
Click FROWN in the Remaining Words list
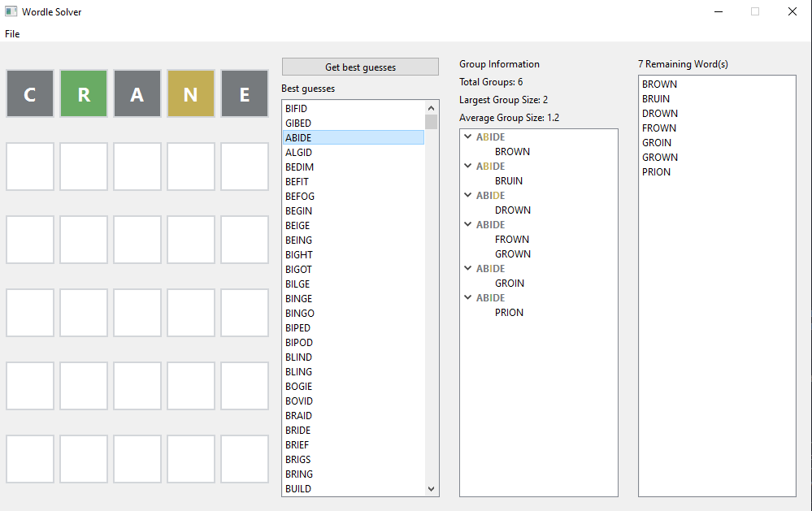717,128
